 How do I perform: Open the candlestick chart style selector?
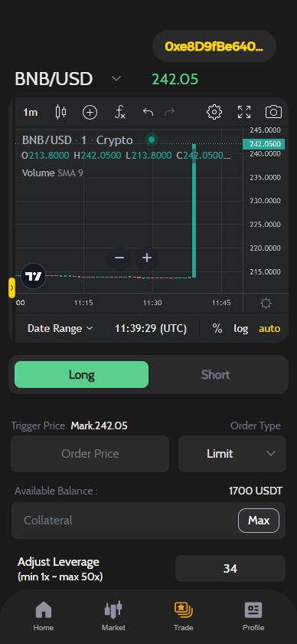pos(60,112)
